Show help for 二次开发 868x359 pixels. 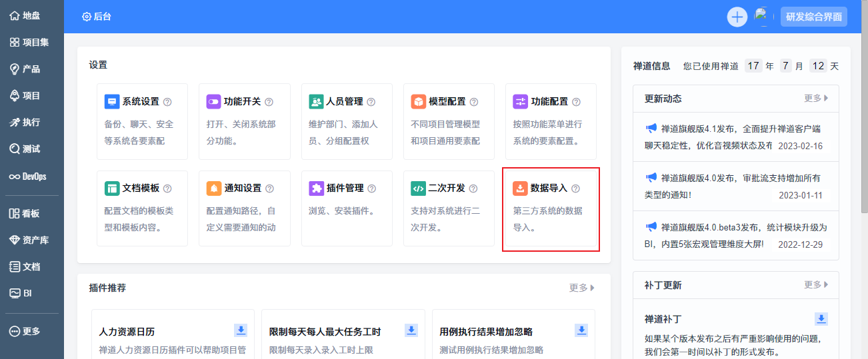pos(474,188)
